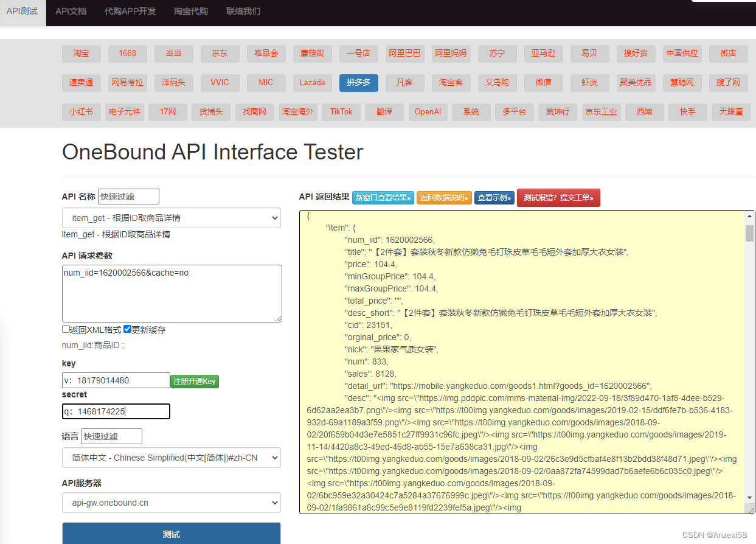Screen dimensions: 756x544
Task: Open the 语言 dropdown showing 简体中文
Action: tap(172, 458)
